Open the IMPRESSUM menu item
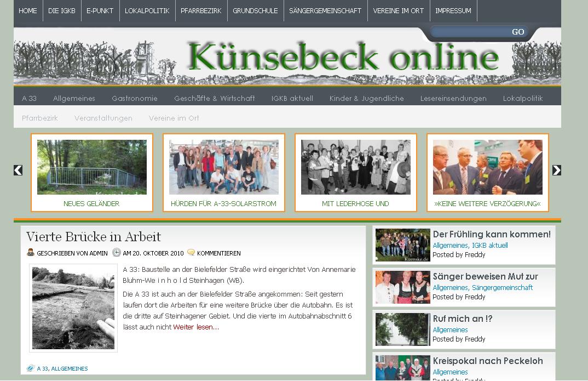Image resolution: width=588 pixels, height=381 pixels. 453,11
